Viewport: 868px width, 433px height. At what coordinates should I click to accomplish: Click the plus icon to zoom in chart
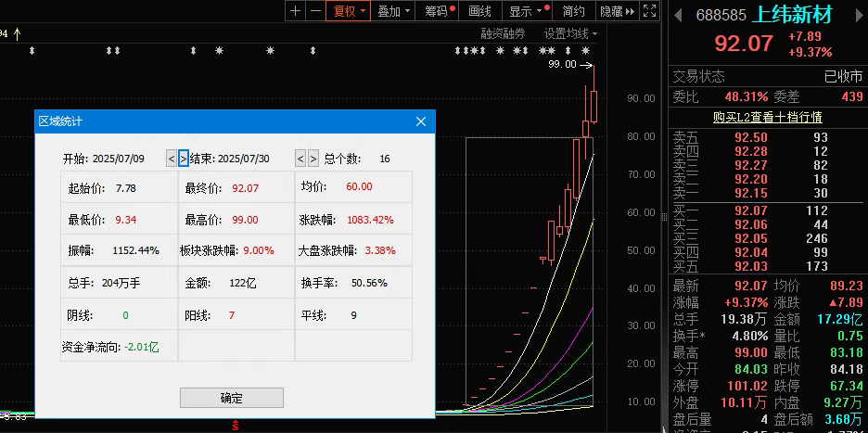(x=295, y=11)
